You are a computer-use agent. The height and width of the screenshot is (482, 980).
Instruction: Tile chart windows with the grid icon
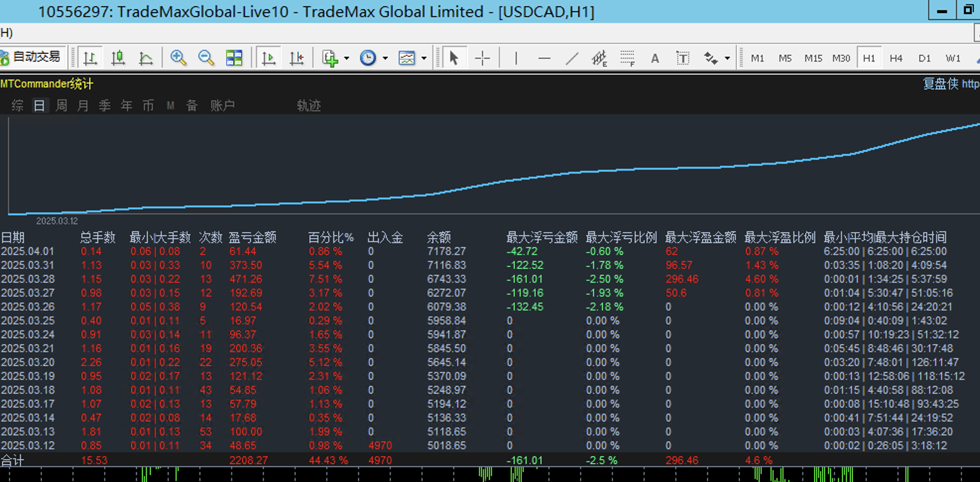coord(234,58)
